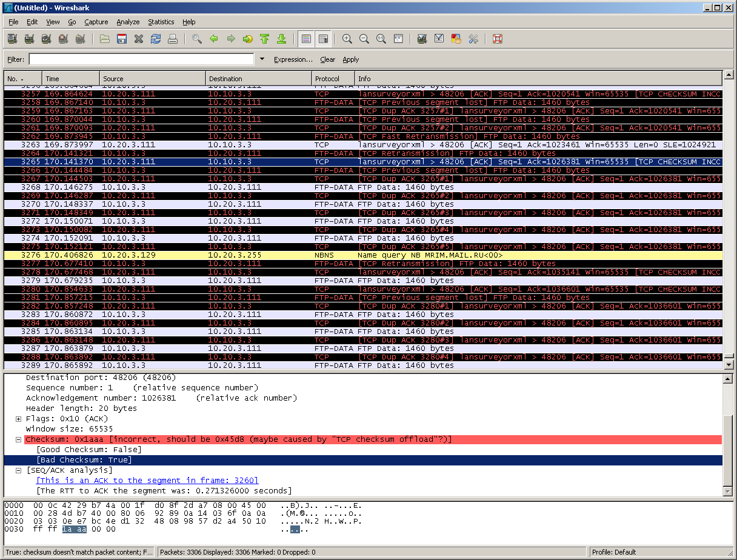Click the Reload capture file icon
The image size is (737, 560).
click(x=156, y=39)
